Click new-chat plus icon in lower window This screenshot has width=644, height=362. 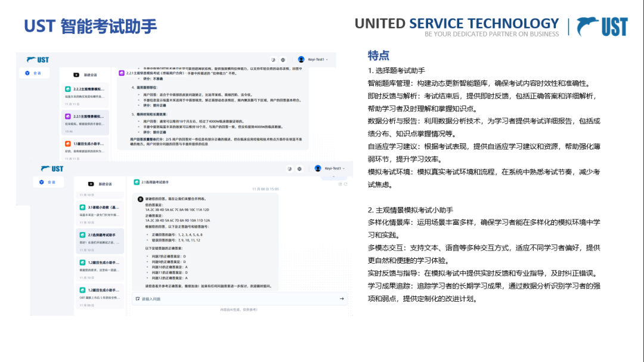pos(91,184)
